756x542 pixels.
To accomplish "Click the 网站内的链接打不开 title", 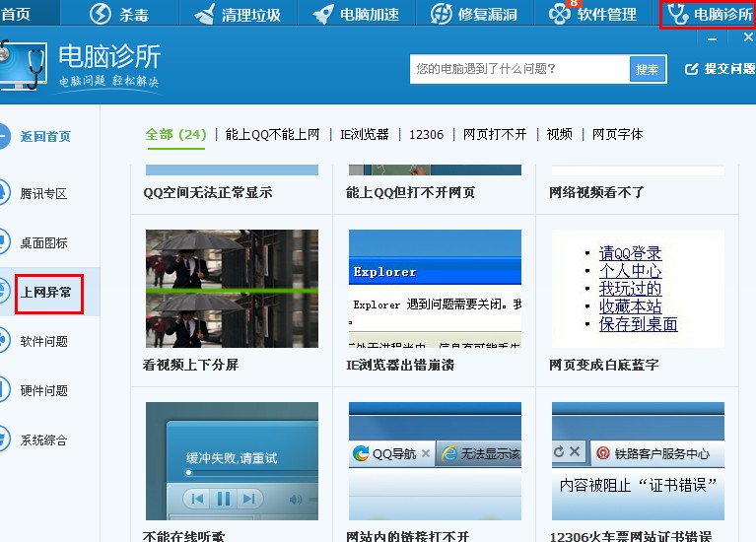I will [407, 536].
